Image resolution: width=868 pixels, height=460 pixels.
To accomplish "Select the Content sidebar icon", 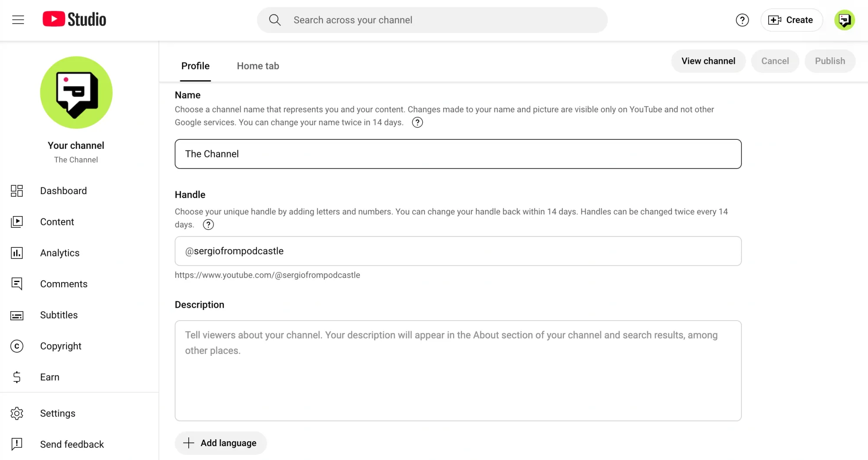I will point(17,222).
